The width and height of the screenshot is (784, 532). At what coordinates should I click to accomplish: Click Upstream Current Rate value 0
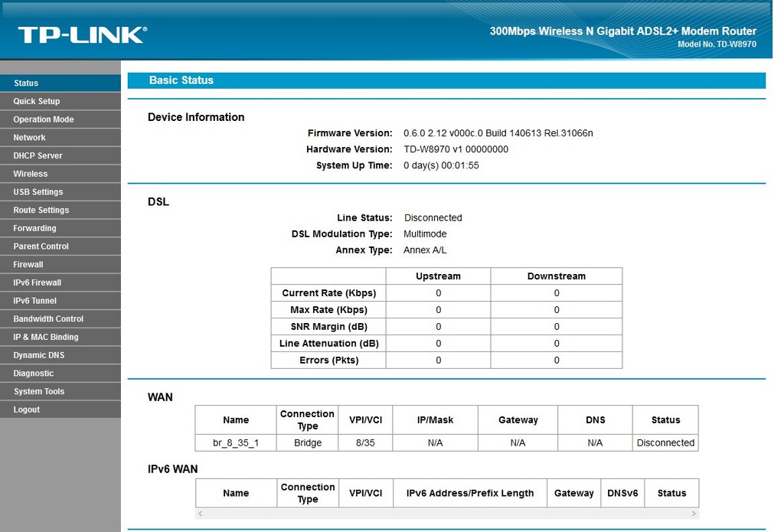[x=438, y=293]
